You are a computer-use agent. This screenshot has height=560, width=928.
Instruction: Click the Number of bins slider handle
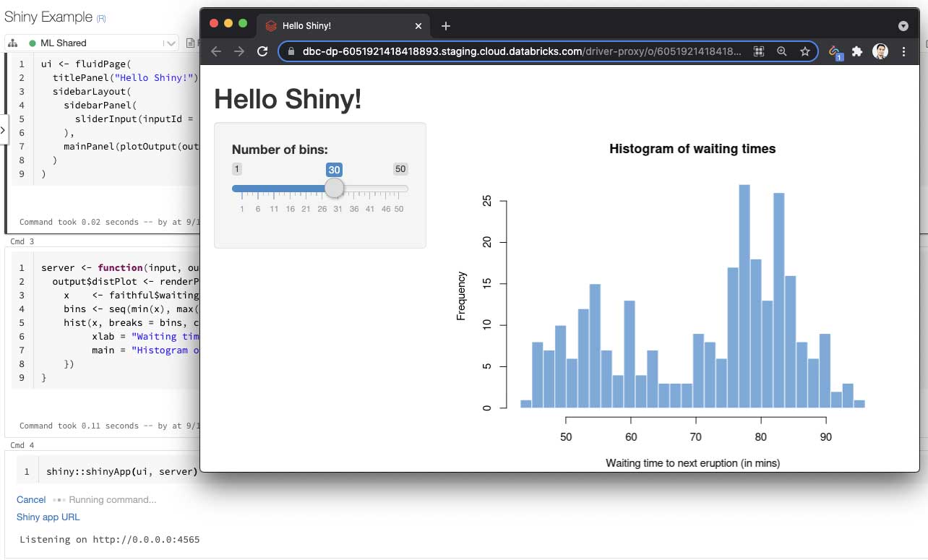click(x=334, y=188)
